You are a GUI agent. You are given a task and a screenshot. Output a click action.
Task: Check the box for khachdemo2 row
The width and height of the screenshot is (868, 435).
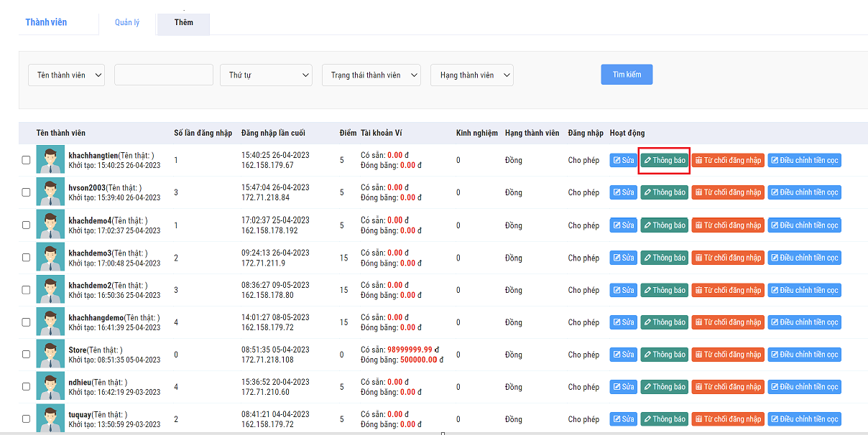click(26, 290)
